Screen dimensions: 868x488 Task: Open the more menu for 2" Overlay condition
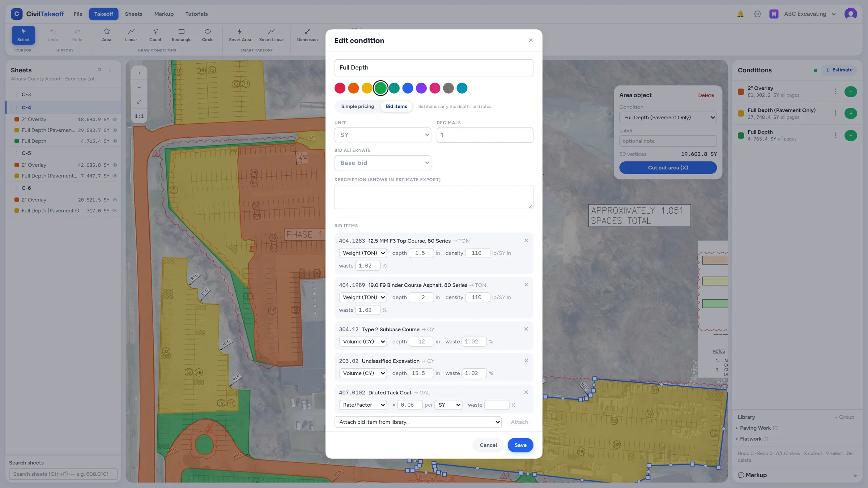click(835, 91)
